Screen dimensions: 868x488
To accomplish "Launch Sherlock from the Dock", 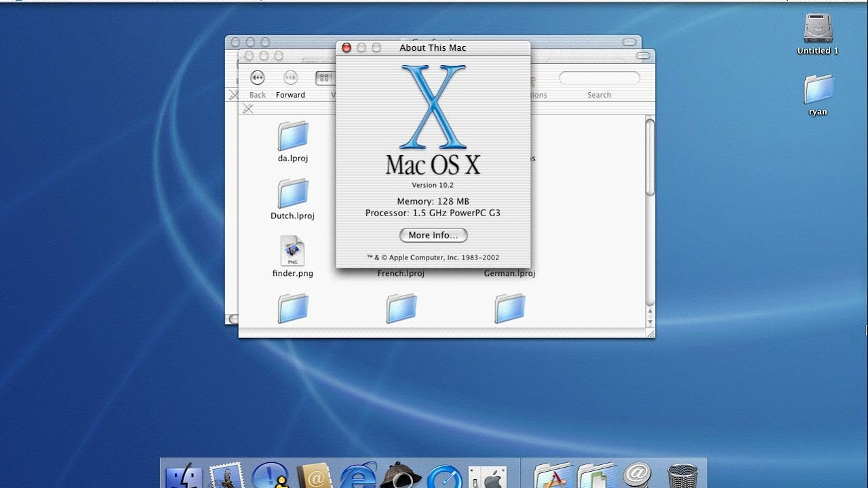I will coord(400,476).
